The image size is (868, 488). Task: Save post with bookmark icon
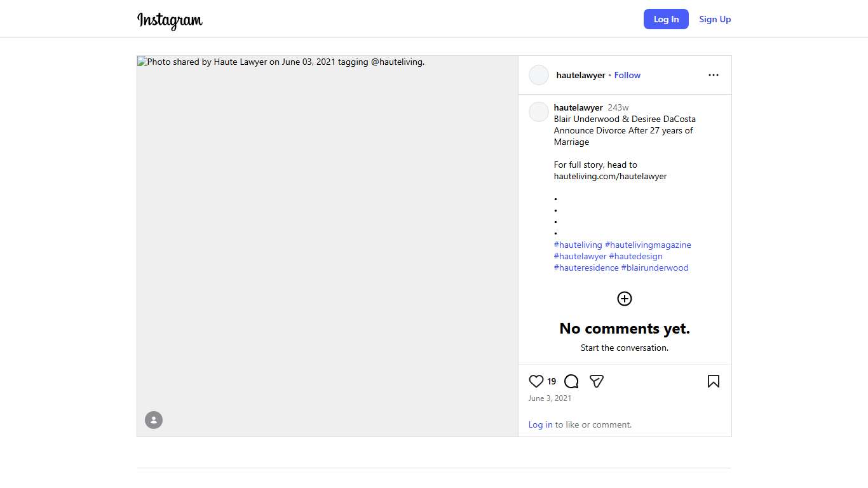[713, 381]
